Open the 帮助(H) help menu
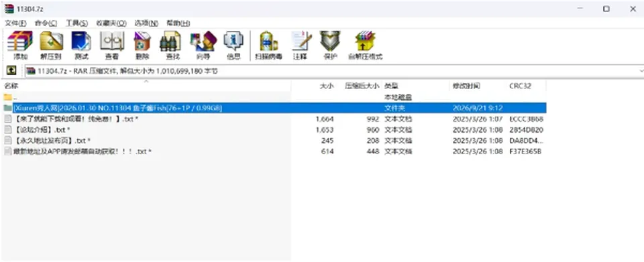 178,23
